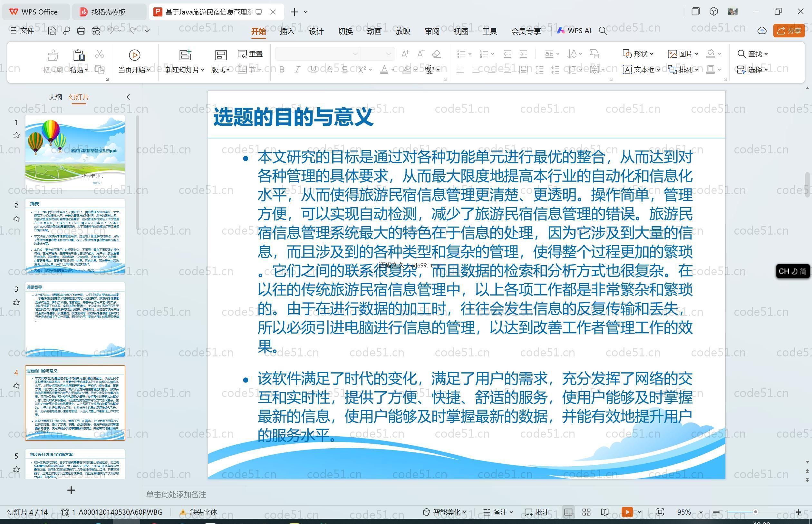Screen dimensions: 812x524
Task: Click the zoom out minus icon
Action: point(716,512)
